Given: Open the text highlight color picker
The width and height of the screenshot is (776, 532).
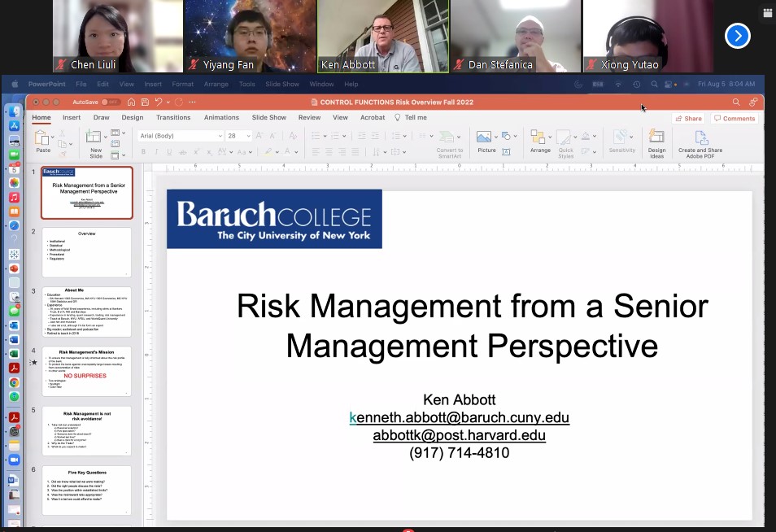Looking at the screenshot, I should [268, 152].
